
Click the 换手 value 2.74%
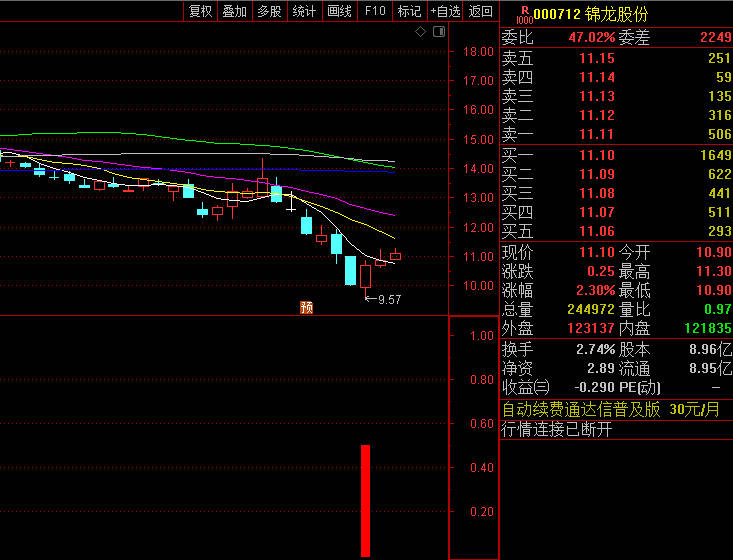tap(596, 349)
